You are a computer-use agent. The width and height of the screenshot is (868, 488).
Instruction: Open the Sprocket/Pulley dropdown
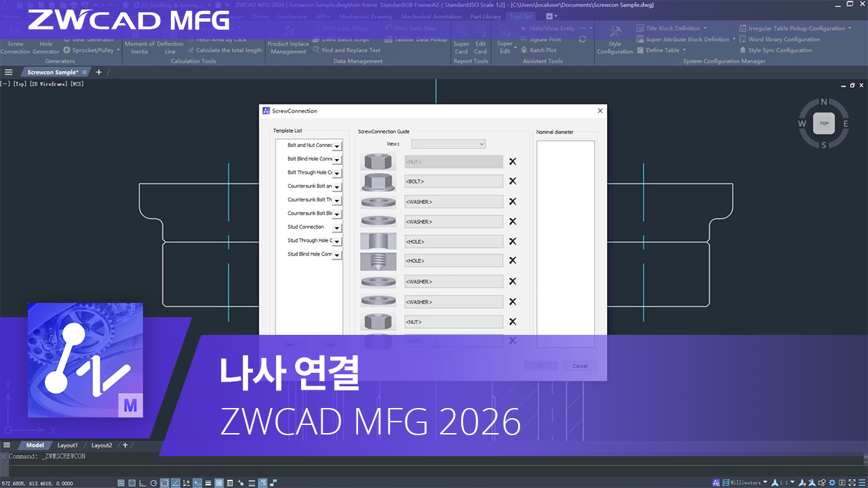click(x=118, y=50)
